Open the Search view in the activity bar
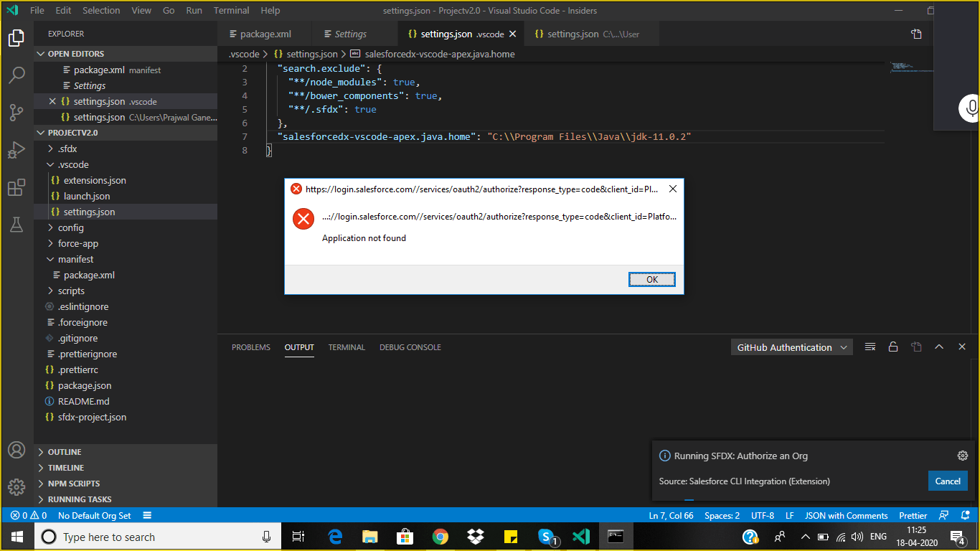 (x=17, y=74)
